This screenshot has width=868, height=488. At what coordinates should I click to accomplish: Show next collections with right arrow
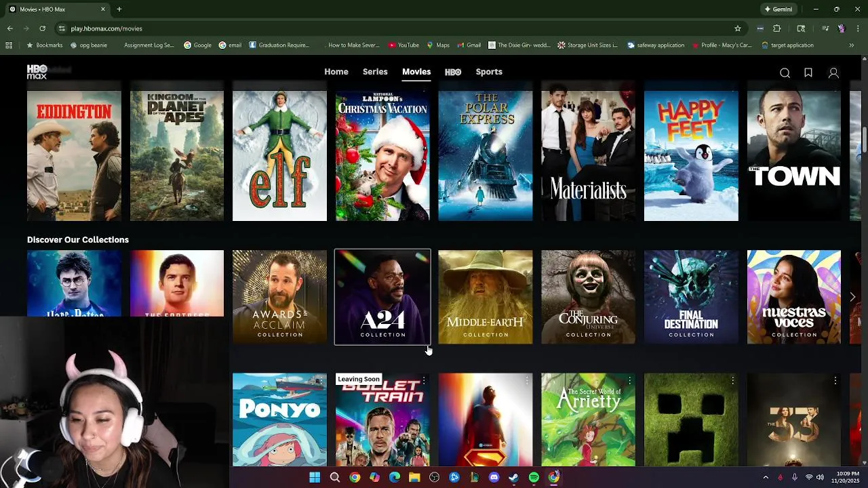[x=852, y=297]
